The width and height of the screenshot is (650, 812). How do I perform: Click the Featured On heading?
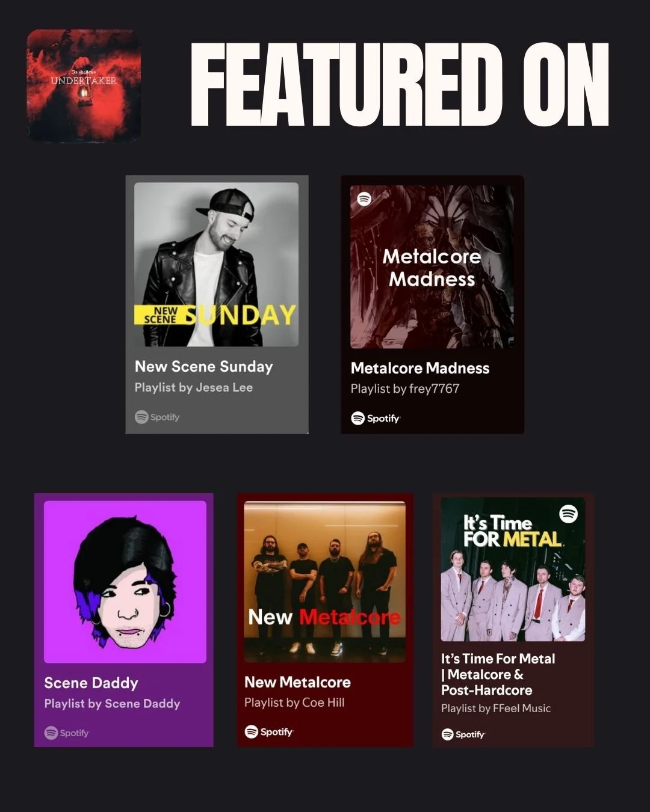click(x=400, y=85)
